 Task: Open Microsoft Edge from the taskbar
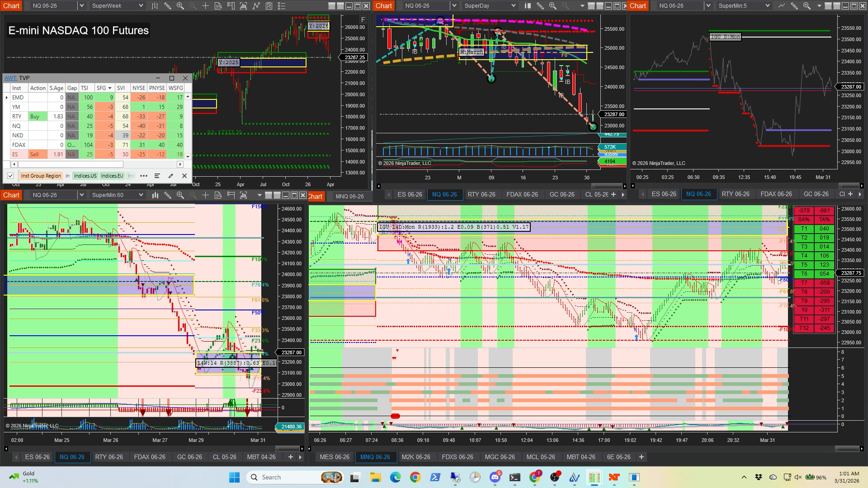coord(396,477)
